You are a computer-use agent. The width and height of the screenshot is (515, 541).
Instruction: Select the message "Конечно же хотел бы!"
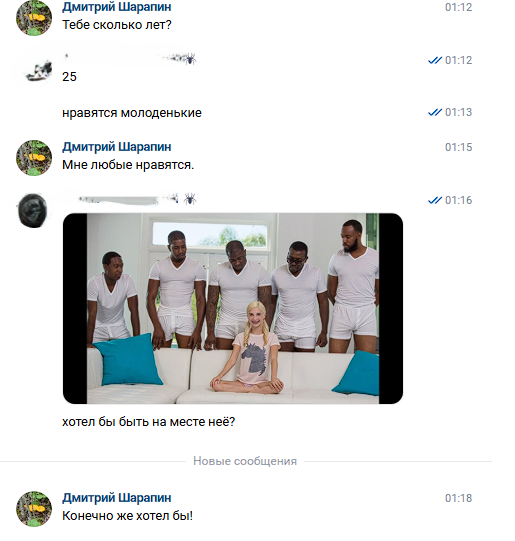[127, 516]
